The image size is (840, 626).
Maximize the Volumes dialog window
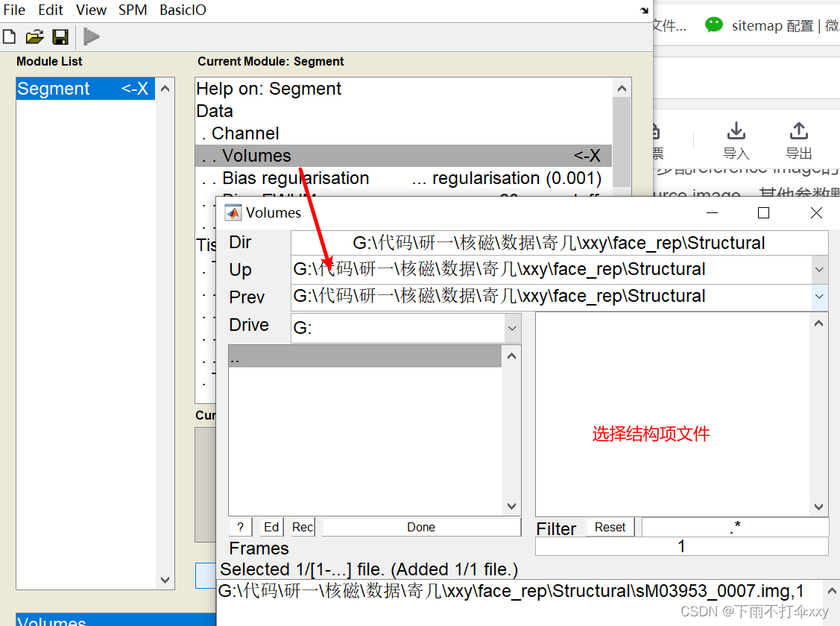tap(764, 213)
